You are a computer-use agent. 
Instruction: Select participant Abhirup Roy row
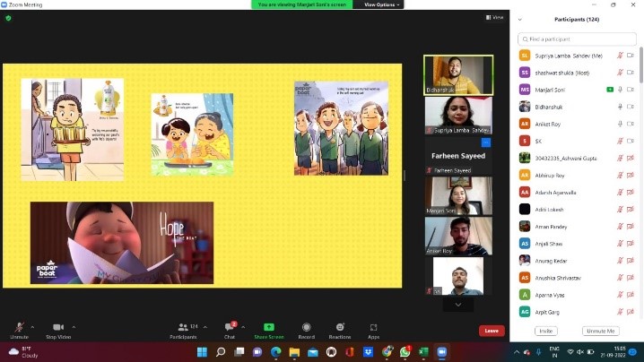(x=577, y=176)
